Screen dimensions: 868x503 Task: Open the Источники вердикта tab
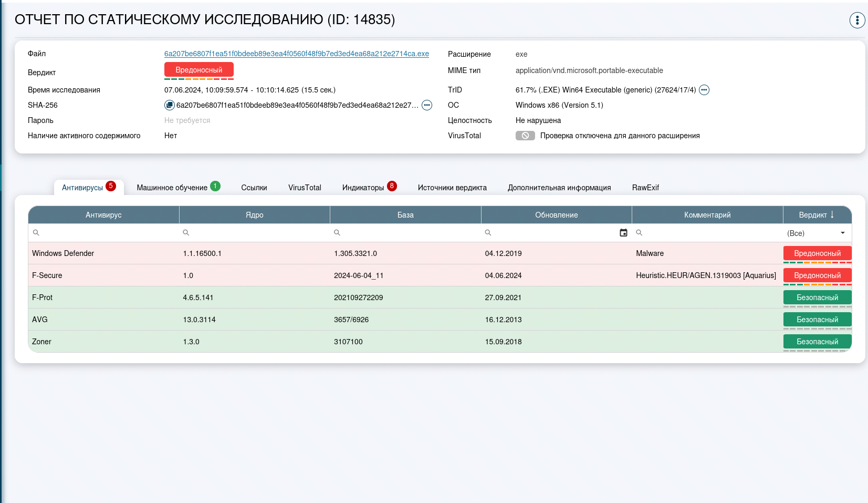pyautogui.click(x=452, y=188)
